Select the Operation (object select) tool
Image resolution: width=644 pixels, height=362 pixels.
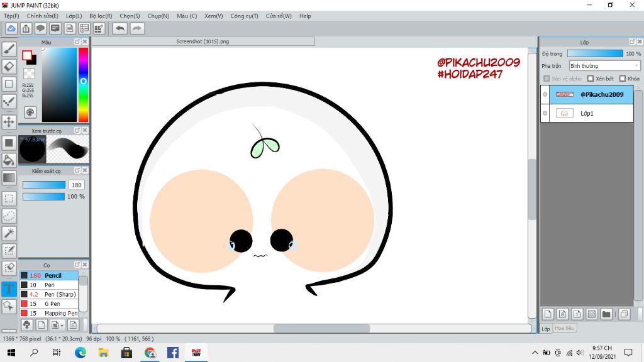pyautogui.click(x=9, y=306)
